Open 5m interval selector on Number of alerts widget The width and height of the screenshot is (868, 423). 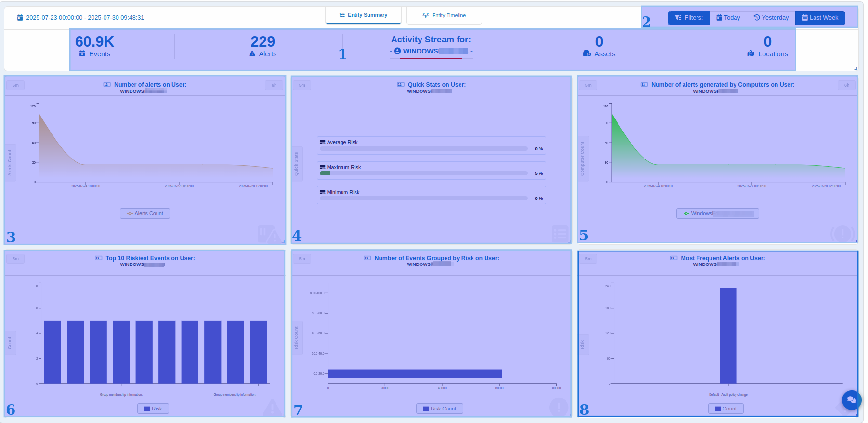(15, 85)
